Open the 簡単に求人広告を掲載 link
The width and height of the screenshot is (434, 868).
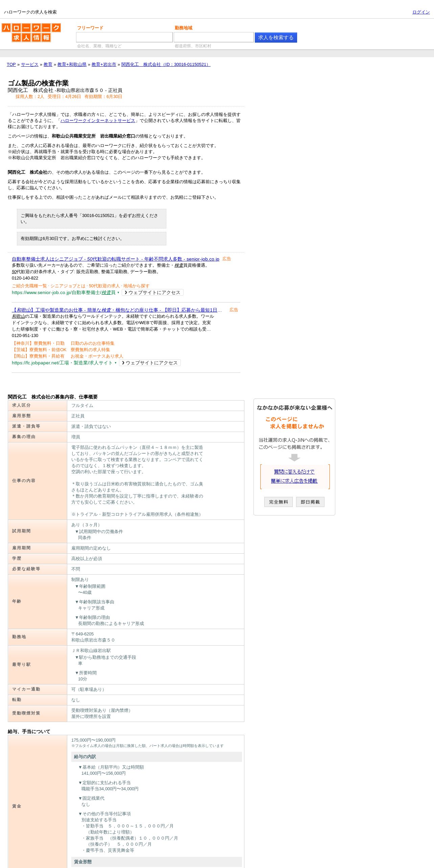[x=294, y=481]
